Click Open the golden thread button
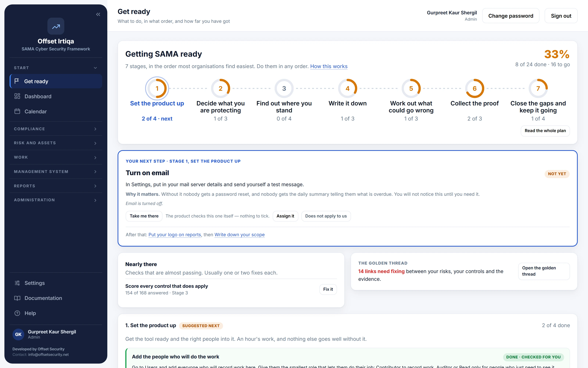 pyautogui.click(x=544, y=271)
